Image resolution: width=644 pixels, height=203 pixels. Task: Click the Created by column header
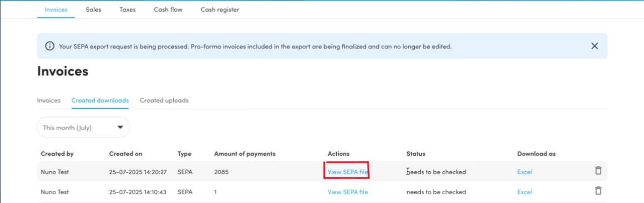click(x=57, y=154)
